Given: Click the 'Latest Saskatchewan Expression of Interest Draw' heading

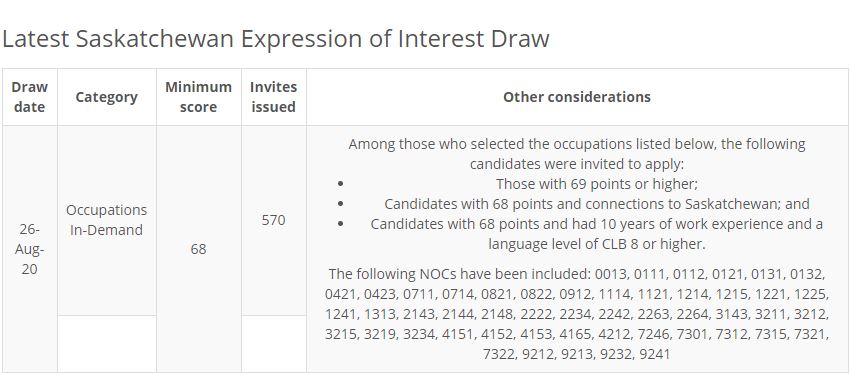Looking at the screenshot, I should [x=276, y=39].
